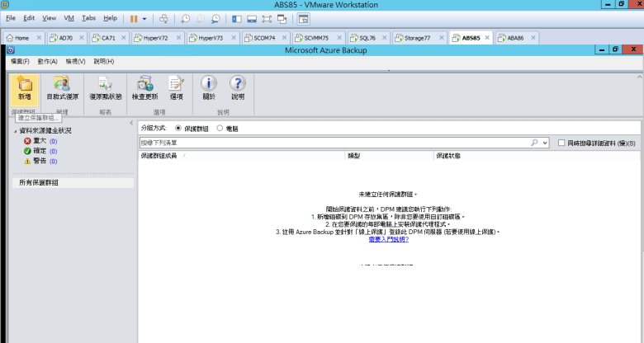Collapse the left pane with the chevron arrow
The height and width of the screenshot is (343, 644).
click(x=131, y=123)
